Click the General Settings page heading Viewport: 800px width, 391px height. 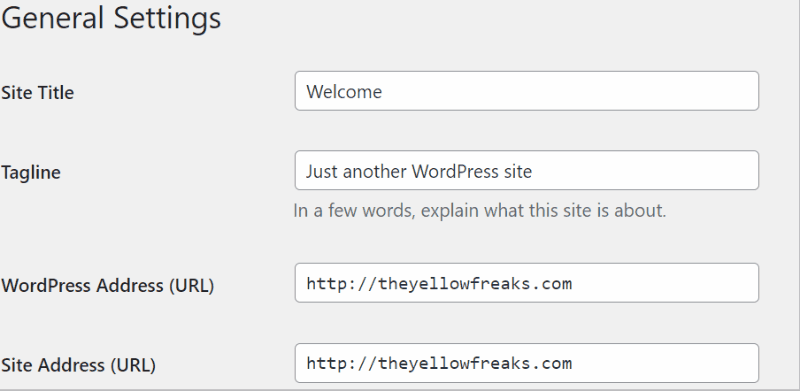[x=111, y=18]
